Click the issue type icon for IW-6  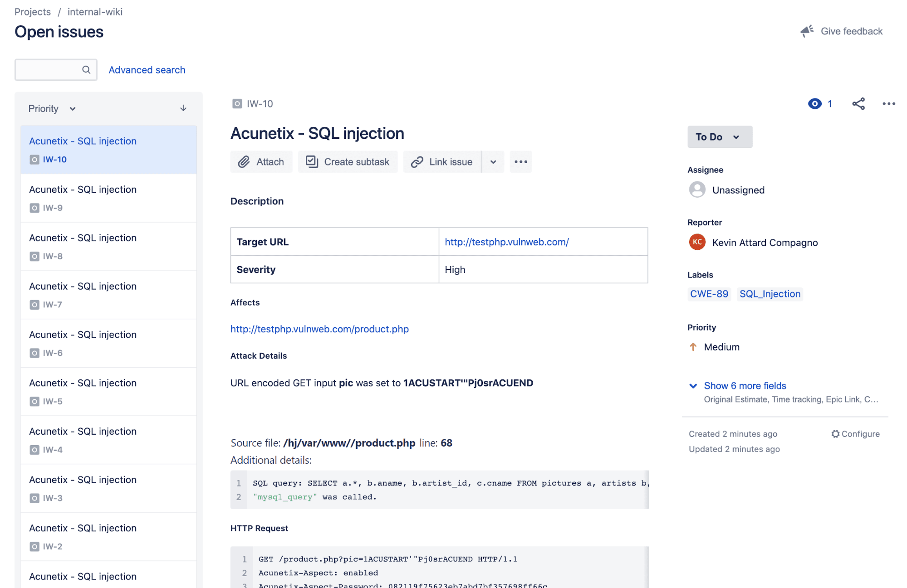pos(34,353)
